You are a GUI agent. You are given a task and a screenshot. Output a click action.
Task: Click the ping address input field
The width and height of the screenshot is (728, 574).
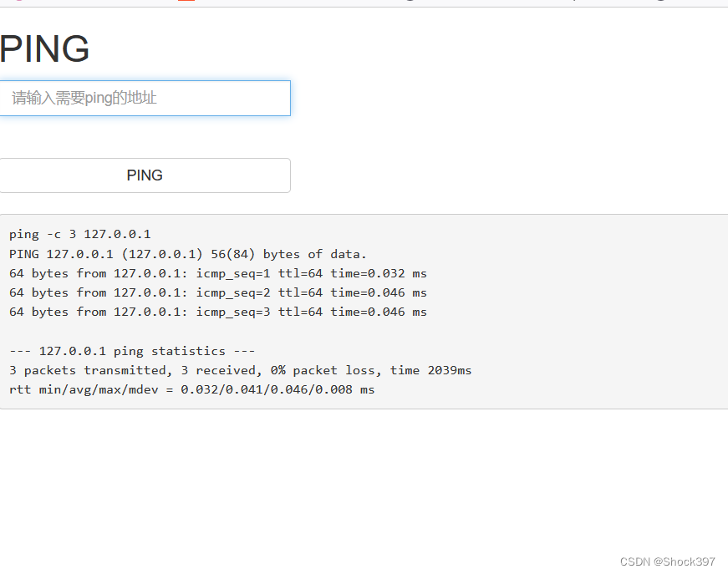click(145, 98)
